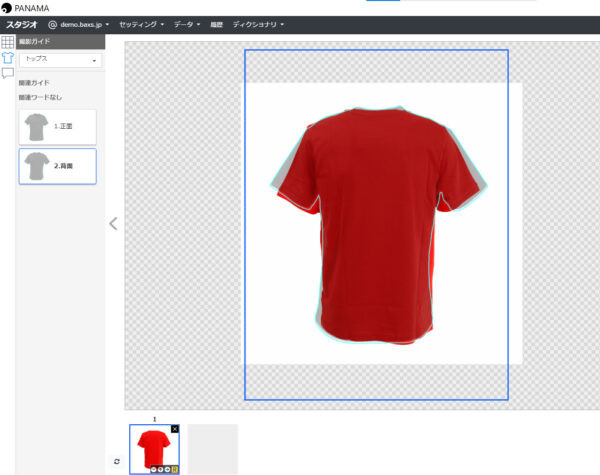
Task: Go to the 履歴 page
Action: 217,24
